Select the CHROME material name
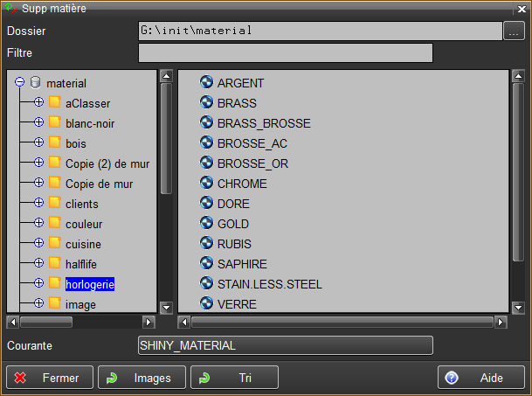532x396 pixels. (x=242, y=184)
